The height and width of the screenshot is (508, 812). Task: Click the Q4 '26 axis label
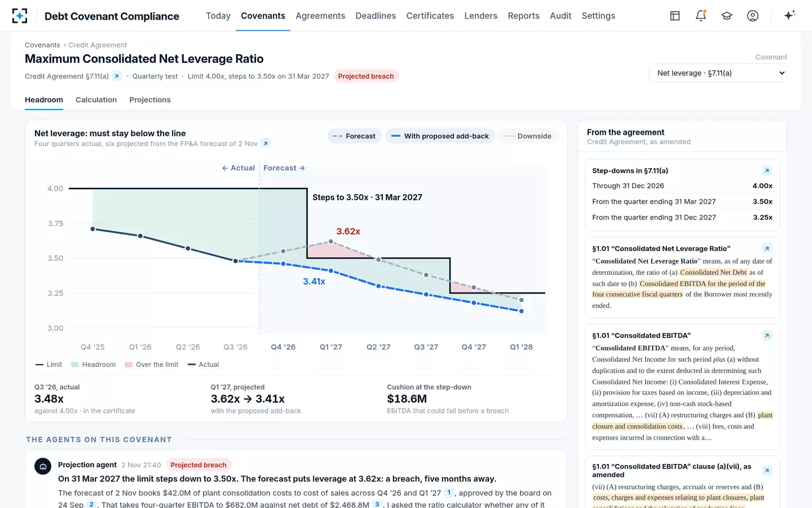click(283, 347)
